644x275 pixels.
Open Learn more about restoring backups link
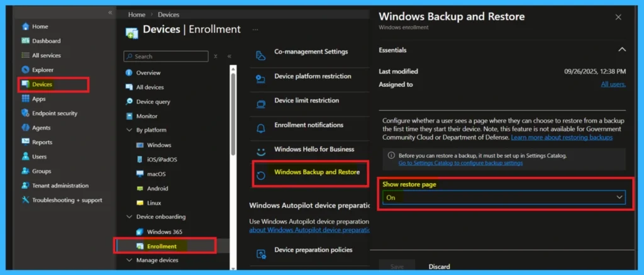tap(562, 137)
